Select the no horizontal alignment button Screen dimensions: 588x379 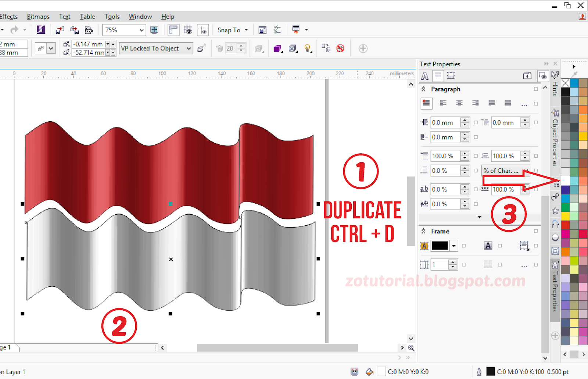click(x=426, y=104)
